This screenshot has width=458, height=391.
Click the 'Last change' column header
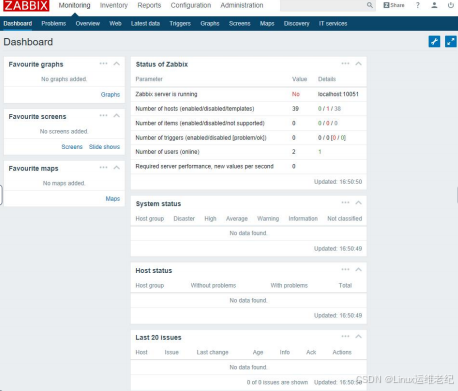tap(212, 352)
